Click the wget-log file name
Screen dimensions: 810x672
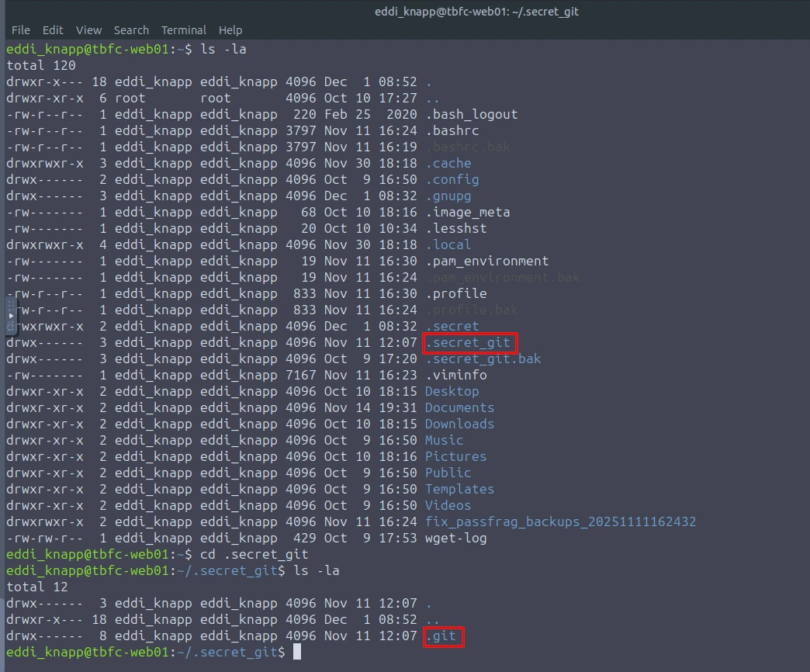(x=456, y=538)
